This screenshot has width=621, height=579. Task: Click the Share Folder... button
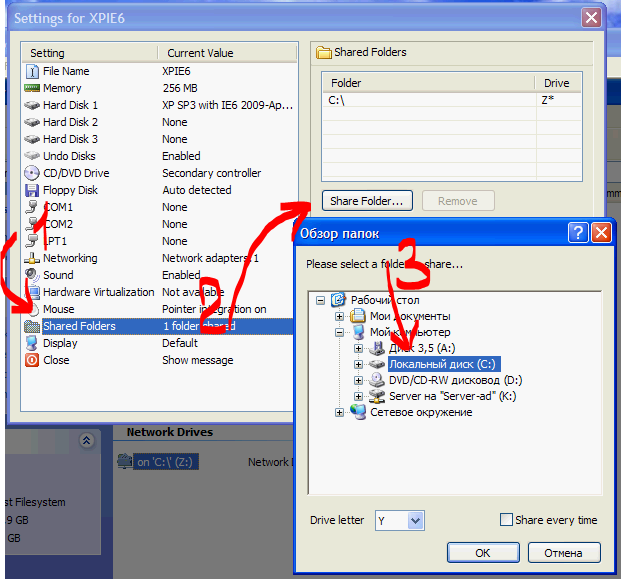coord(367,201)
